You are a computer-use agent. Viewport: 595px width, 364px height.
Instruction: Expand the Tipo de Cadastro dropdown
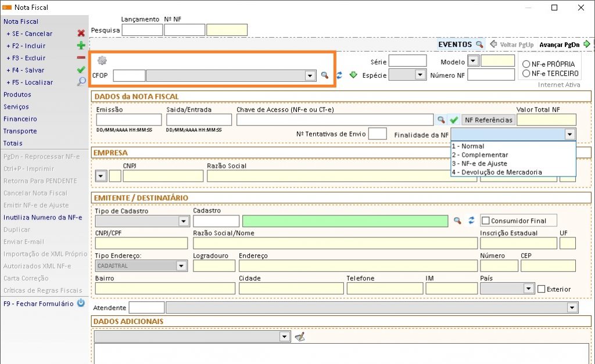pyautogui.click(x=184, y=221)
